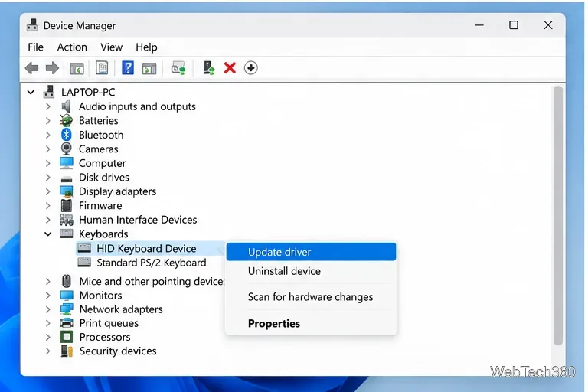Select the Computer label
The width and height of the screenshot is (588, 392).
(103, 163)
